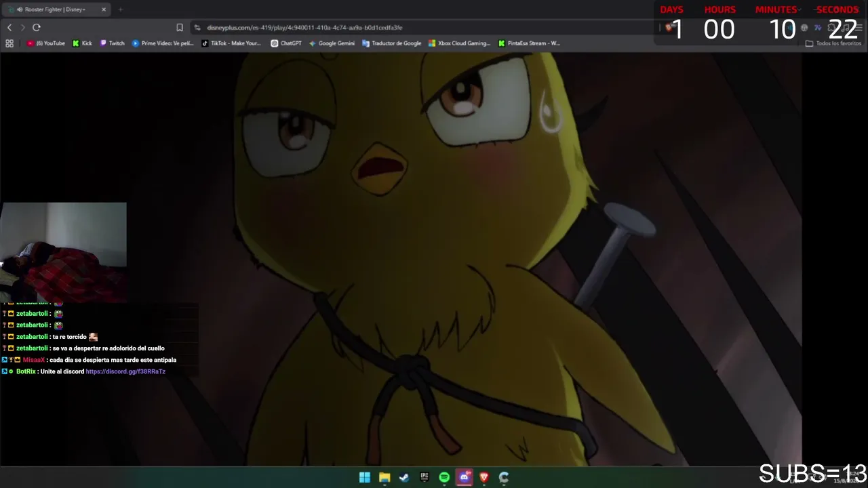This screenshot has width=868, height=488.
Task: Click the BotRix username in chat
Action: coord(26,371)
